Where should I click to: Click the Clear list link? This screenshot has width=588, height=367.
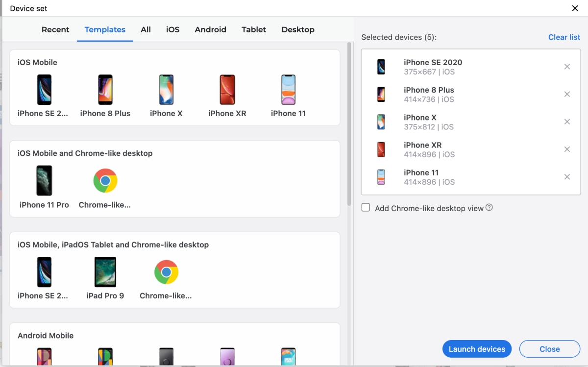tap(564, 37)
